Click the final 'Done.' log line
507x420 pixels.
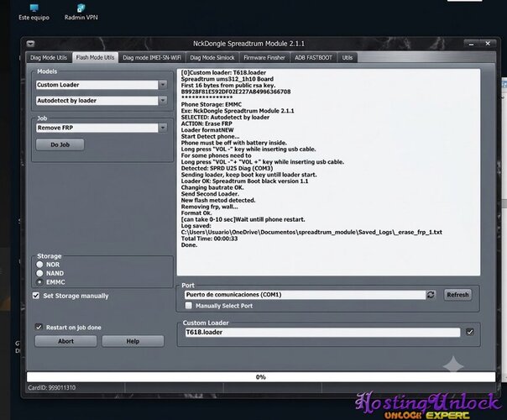tap(189, 245)
